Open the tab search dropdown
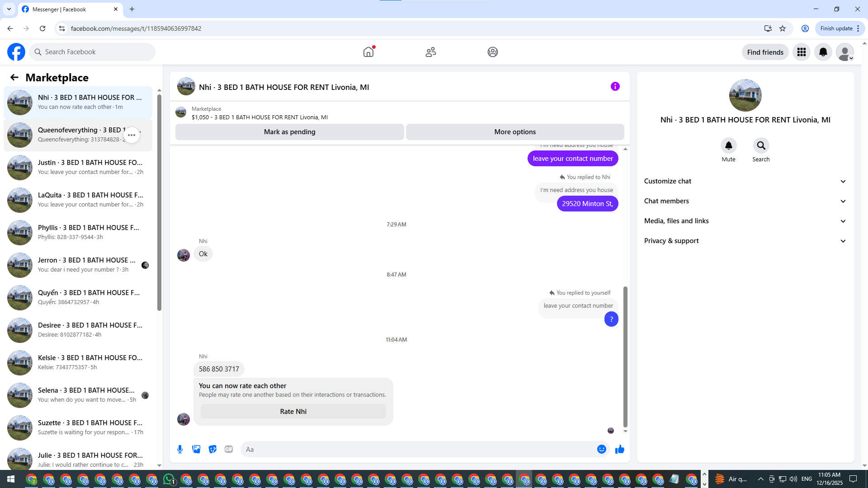The width and height of the screenshot is (868, 488). 9,9
